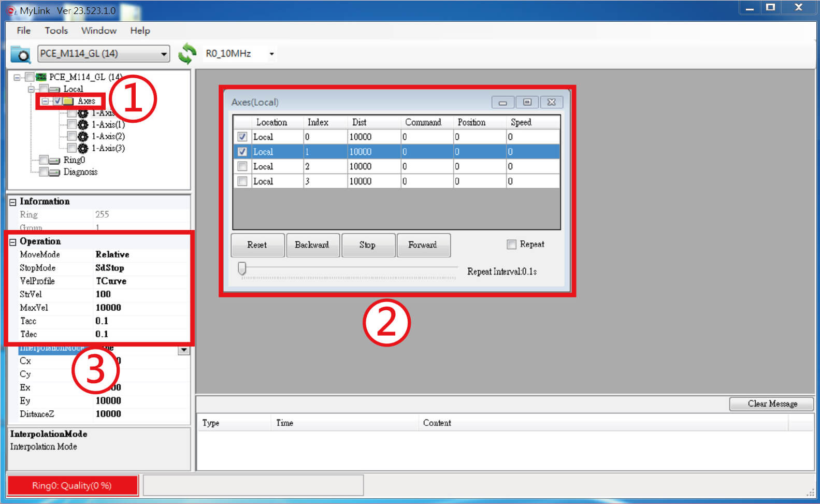Collapse the PCE_M114_GL root tree node

click(17, 78)
